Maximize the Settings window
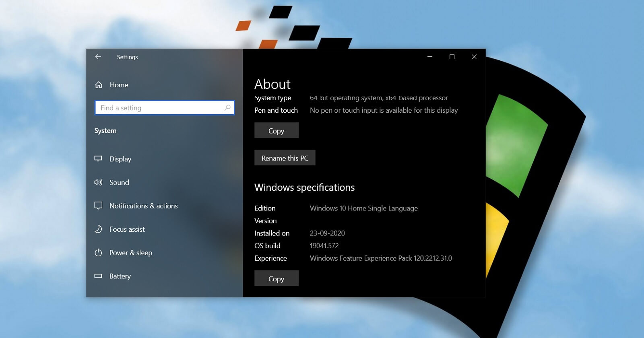Viewport: 644px width, 338px height. [452, 57]
